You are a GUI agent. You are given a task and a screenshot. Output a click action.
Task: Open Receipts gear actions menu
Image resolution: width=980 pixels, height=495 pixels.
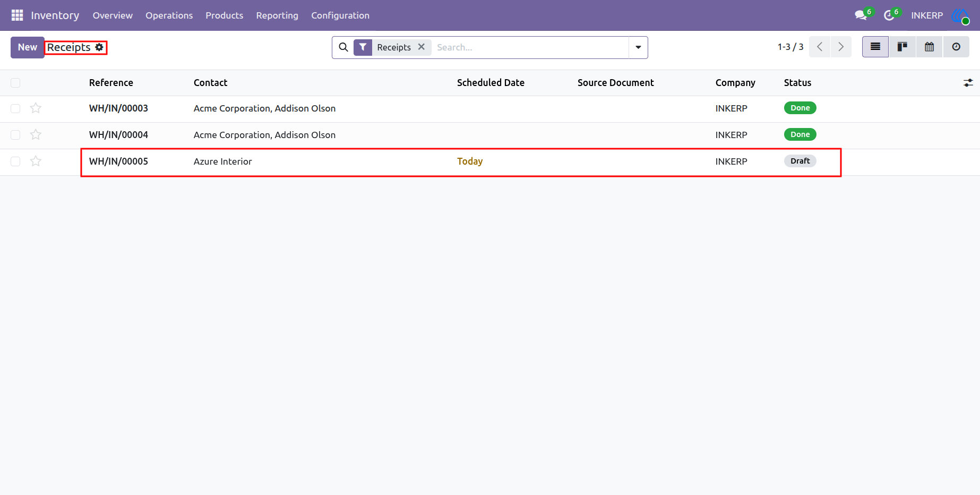pyautogui.click(x=99, y=47)
